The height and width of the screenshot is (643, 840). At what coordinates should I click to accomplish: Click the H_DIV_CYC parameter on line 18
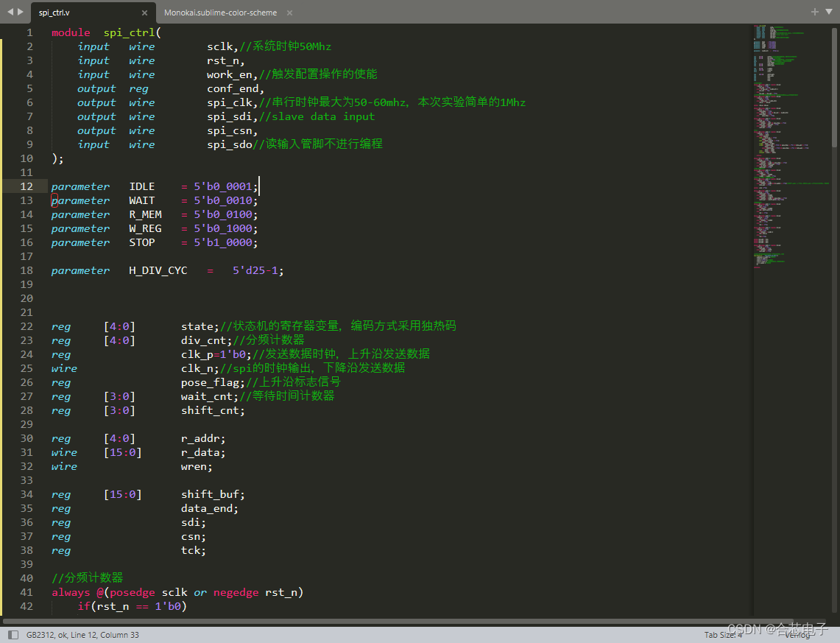pos(158,270)
